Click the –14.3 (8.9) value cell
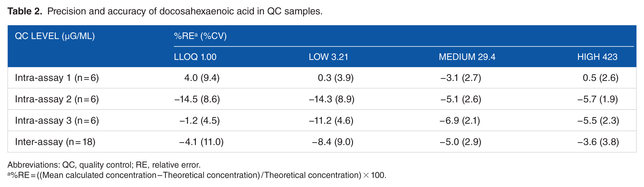 [332, 99]
